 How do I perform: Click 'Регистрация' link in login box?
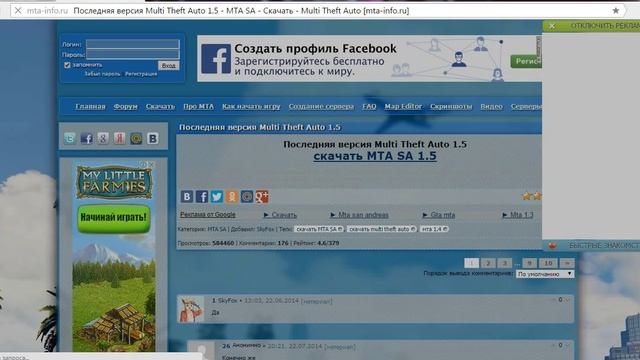point(141,74)
